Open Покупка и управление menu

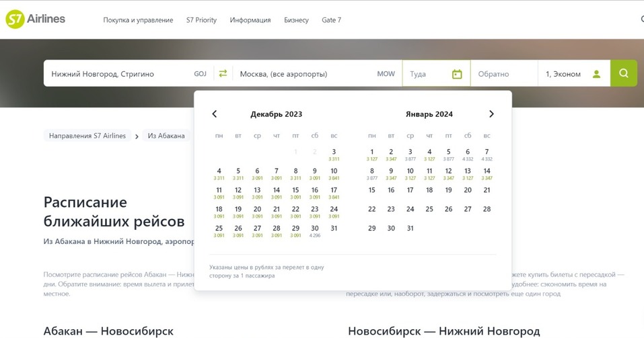(x=138, y=20)
